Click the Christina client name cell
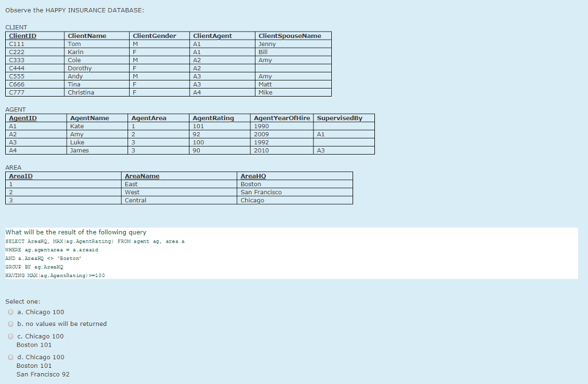Screen dimensions: 588x384 point(81,93)
